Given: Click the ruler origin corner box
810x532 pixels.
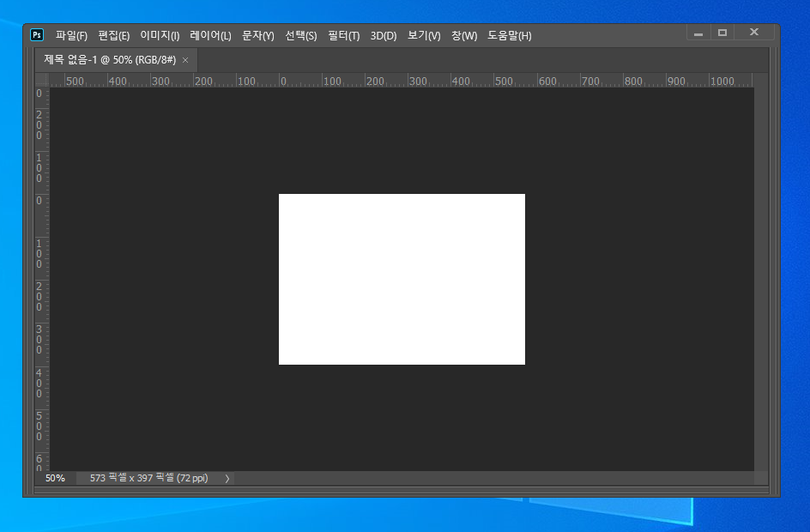Looking at the screenshot, I should tap(42, 80).
